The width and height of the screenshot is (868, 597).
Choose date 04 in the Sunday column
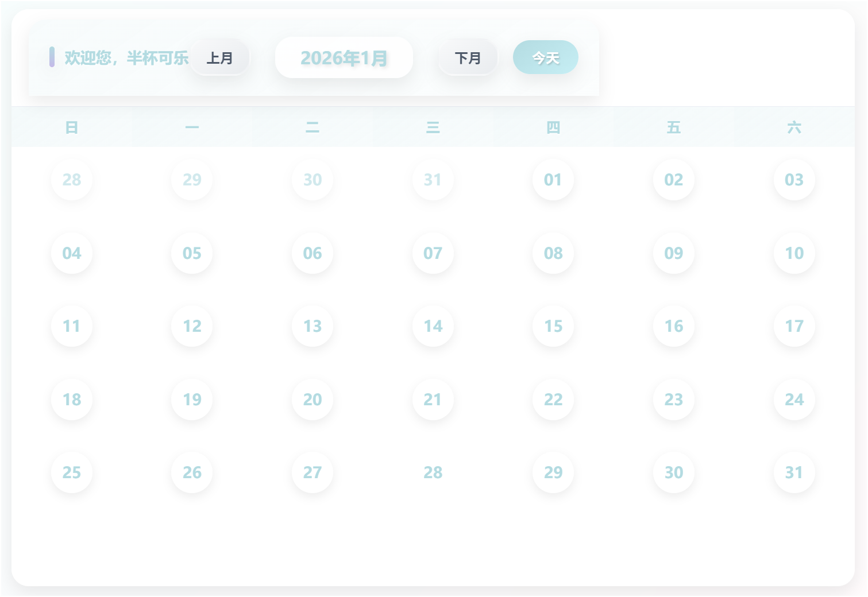72,253
